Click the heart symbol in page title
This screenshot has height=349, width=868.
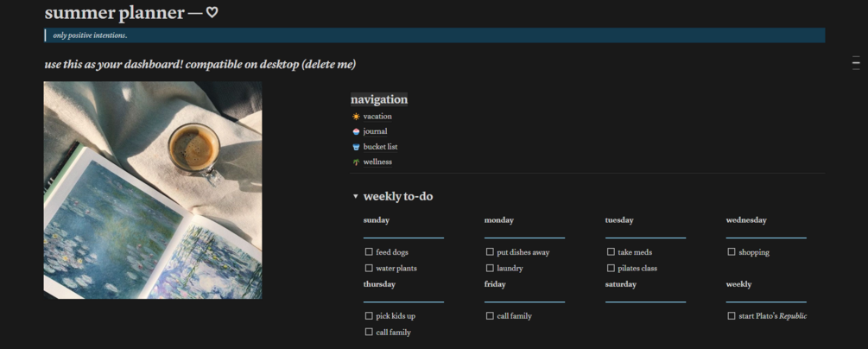click(212, 13)
